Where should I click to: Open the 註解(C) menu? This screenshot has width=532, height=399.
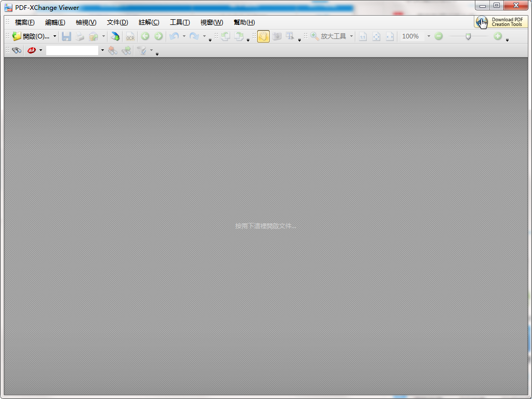click(x=149, y=22)
